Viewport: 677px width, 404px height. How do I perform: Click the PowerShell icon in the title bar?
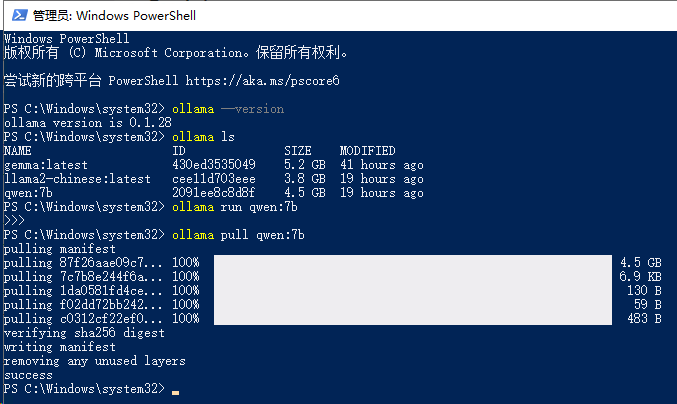click(14, 15)
